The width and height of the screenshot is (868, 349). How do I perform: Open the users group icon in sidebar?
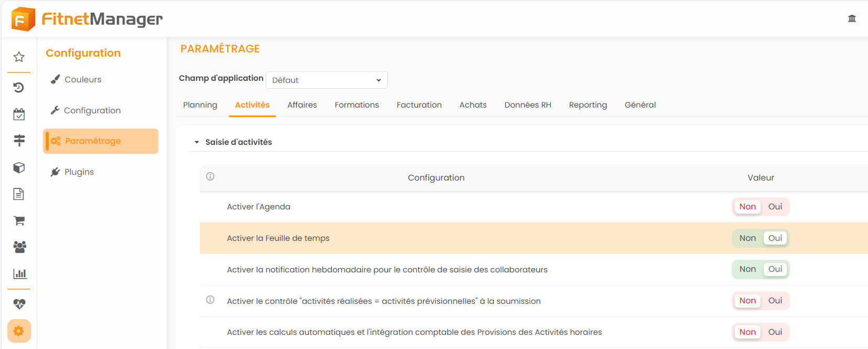[x=19, y=247]
